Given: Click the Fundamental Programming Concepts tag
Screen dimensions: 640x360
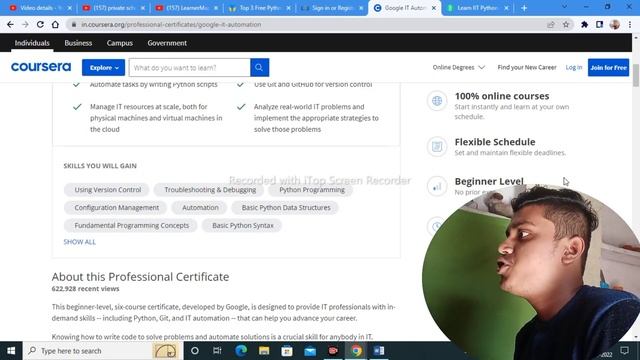Looking at the screenshot, I should click(131, 225).
